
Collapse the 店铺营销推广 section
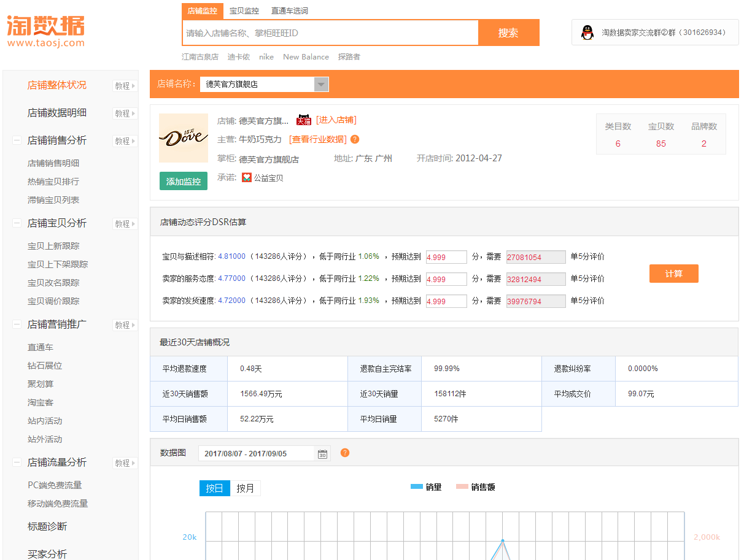pos(17,324)
